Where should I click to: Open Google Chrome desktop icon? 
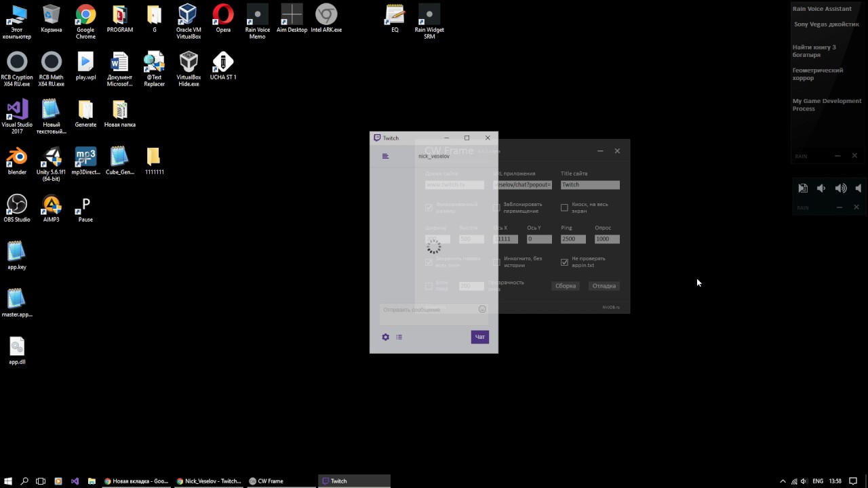pyautogui.click(x=85, y=22)
